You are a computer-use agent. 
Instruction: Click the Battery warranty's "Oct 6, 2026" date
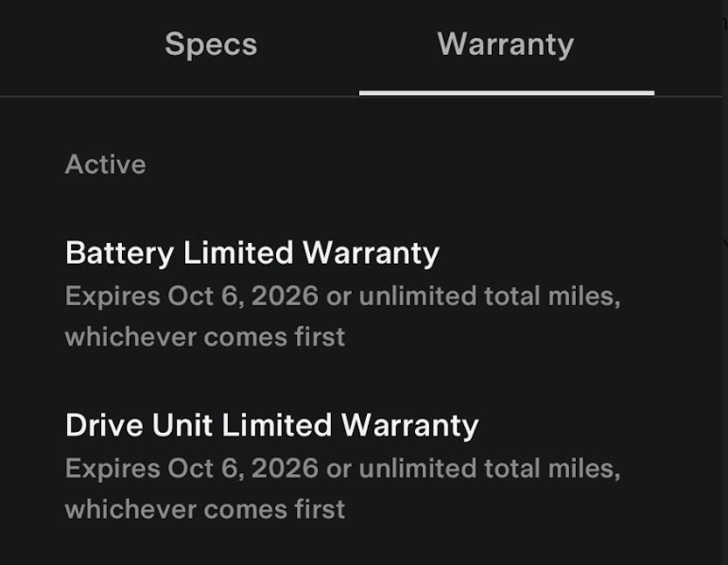coord(243,297)
